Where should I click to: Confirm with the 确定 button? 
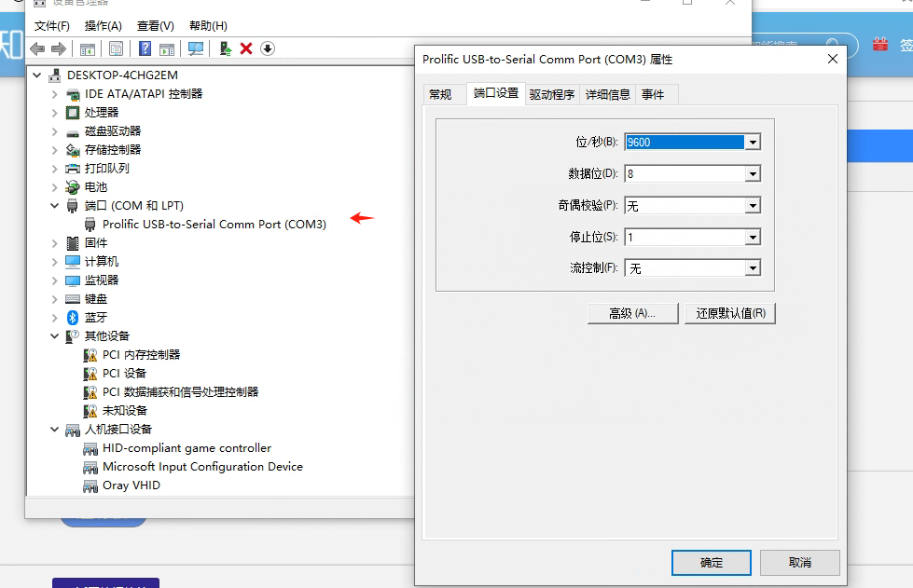pos(711,563)
